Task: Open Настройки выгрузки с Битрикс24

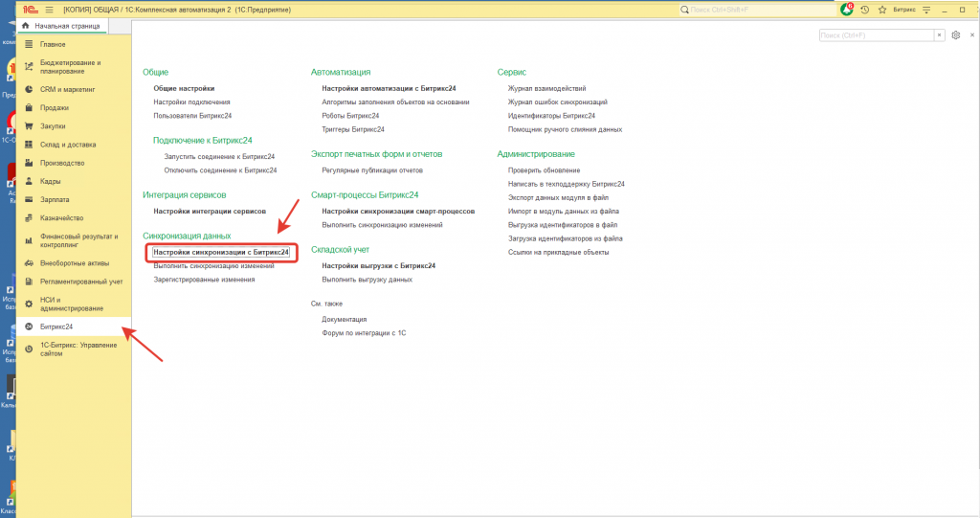Action: tap(379, 266)
